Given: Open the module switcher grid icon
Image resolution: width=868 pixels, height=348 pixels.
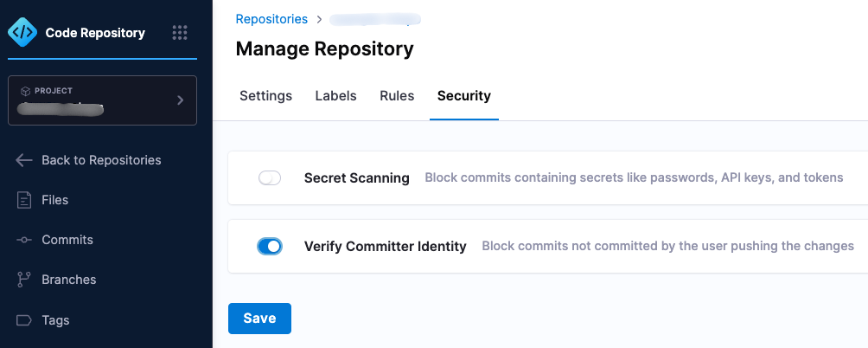Looking at the screenshot, I should [180, 33].
